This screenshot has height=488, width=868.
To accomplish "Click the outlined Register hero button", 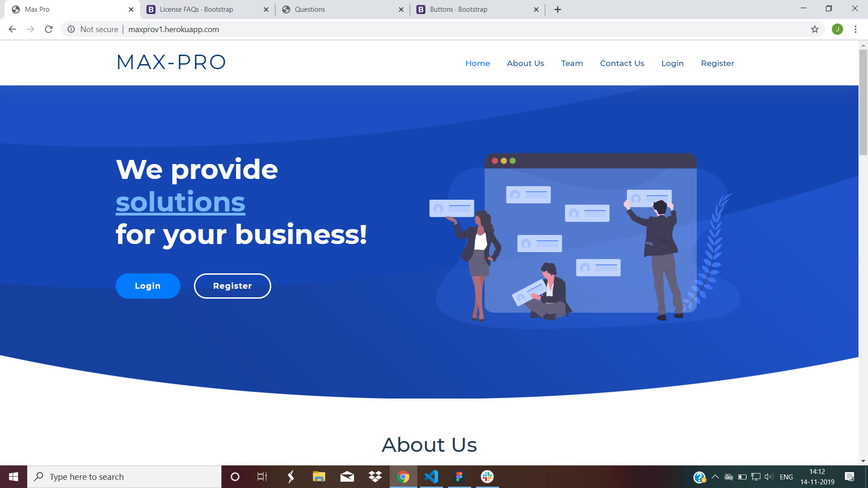I will [232, 286].
